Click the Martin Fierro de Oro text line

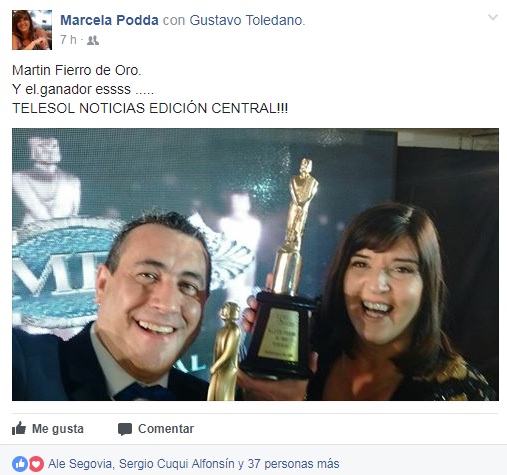77,70
